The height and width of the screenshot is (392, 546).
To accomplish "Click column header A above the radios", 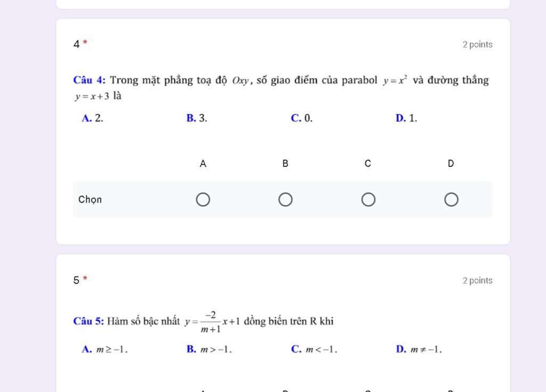I will pyautogui.click(x=203, y=163).
